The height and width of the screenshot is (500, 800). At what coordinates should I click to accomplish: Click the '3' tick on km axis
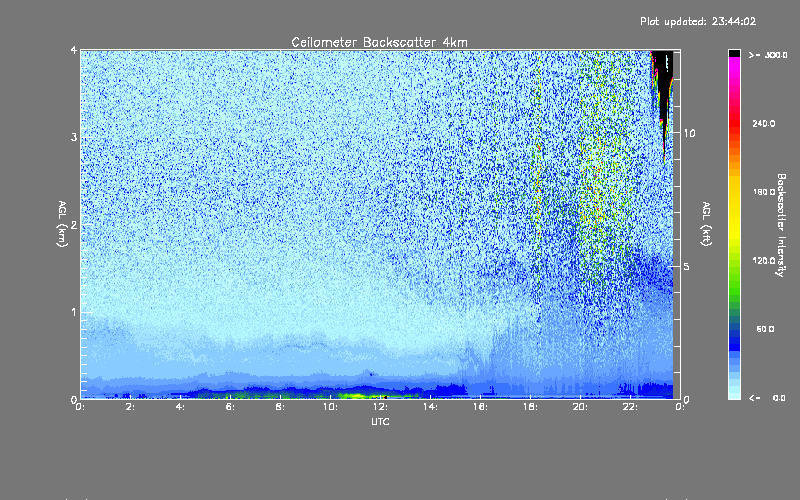74,137
